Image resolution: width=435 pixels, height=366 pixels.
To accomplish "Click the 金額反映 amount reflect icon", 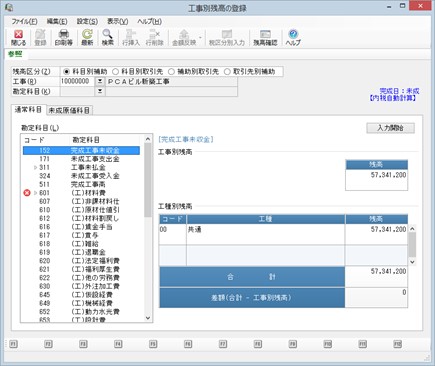I will [184, 38].
